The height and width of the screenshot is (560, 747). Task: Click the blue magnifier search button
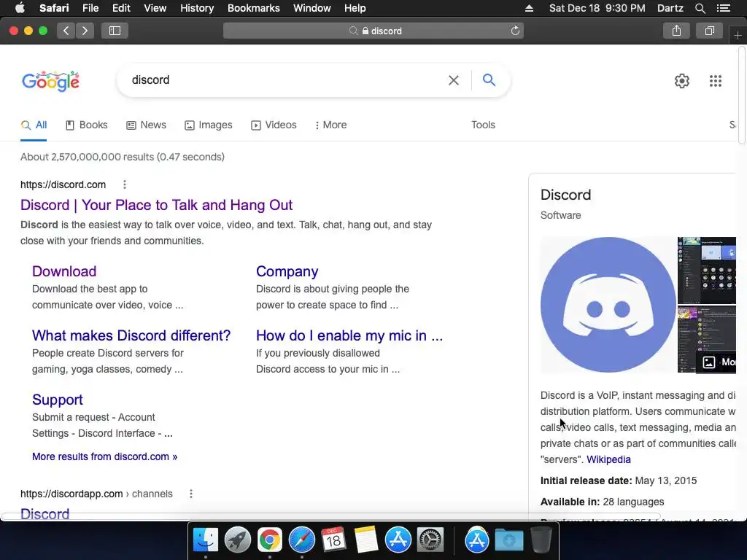click(489, 80)
